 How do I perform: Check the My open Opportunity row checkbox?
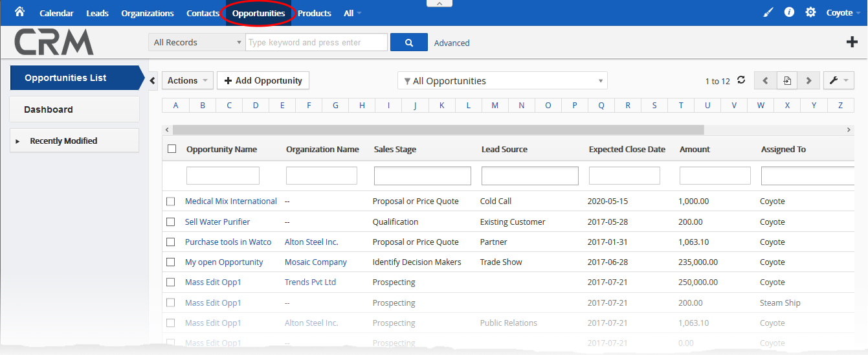[171, 262]
